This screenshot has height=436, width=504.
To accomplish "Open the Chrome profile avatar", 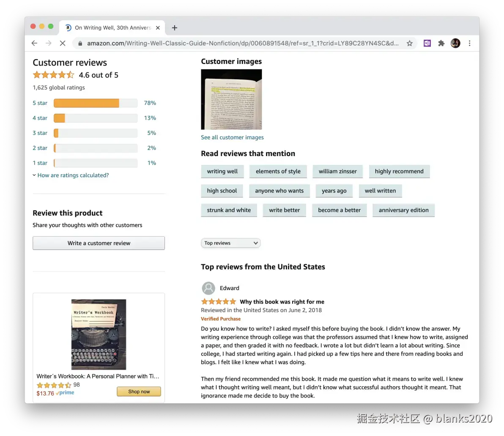I will coord(455,43).
